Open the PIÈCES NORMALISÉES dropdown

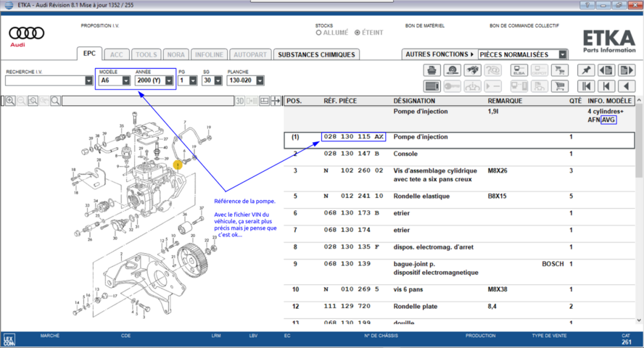point(563,54)
